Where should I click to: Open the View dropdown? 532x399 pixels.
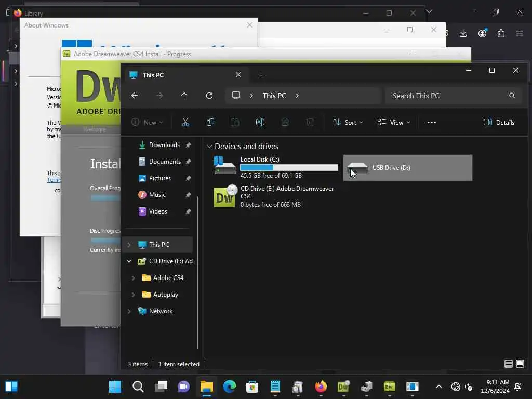point(394,122)
